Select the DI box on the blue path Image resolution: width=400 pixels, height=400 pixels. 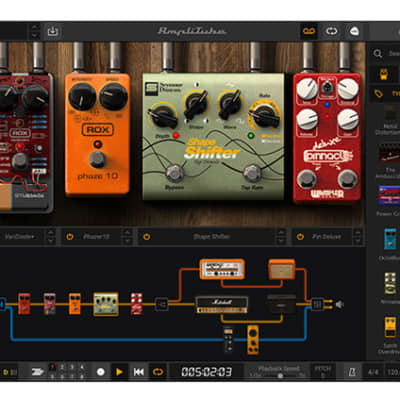tap(228, 340)
